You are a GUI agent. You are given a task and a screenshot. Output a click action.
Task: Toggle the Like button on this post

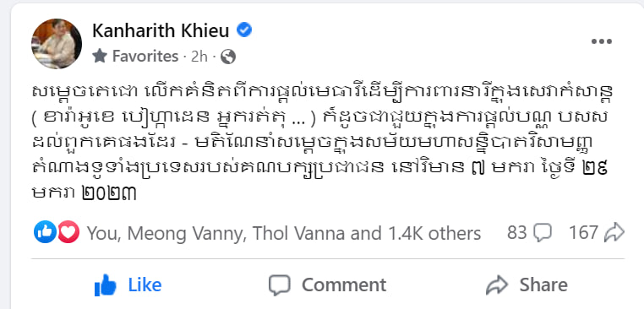click(128, 285)
